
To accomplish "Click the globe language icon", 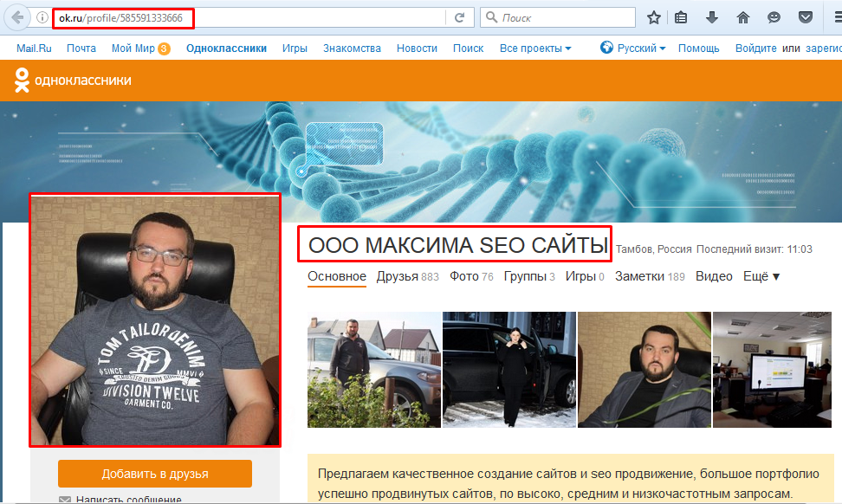I will (606, 48).
